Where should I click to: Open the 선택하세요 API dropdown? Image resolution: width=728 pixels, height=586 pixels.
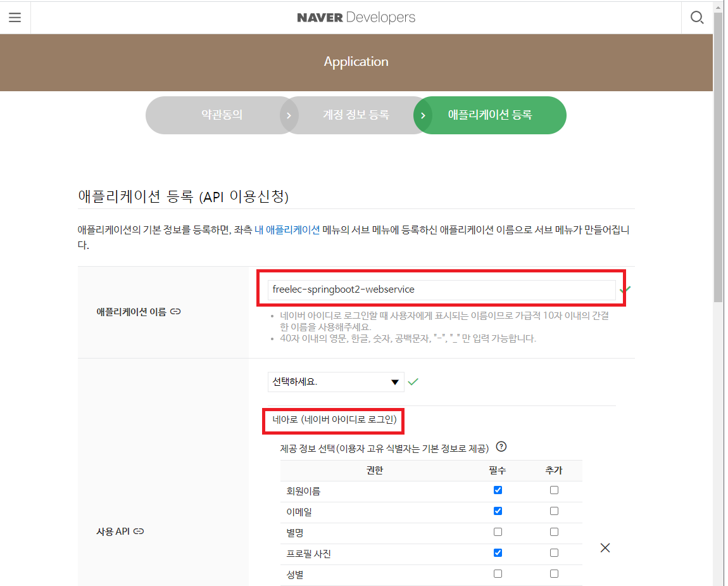point(336,381)
